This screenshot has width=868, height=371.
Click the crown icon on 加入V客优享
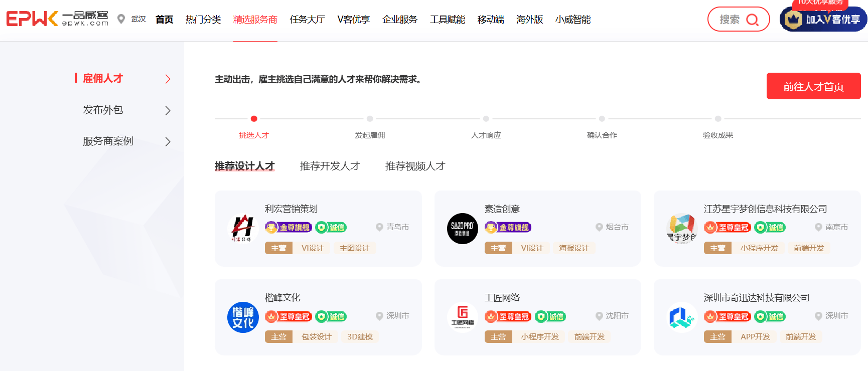[x=793, y=20]
